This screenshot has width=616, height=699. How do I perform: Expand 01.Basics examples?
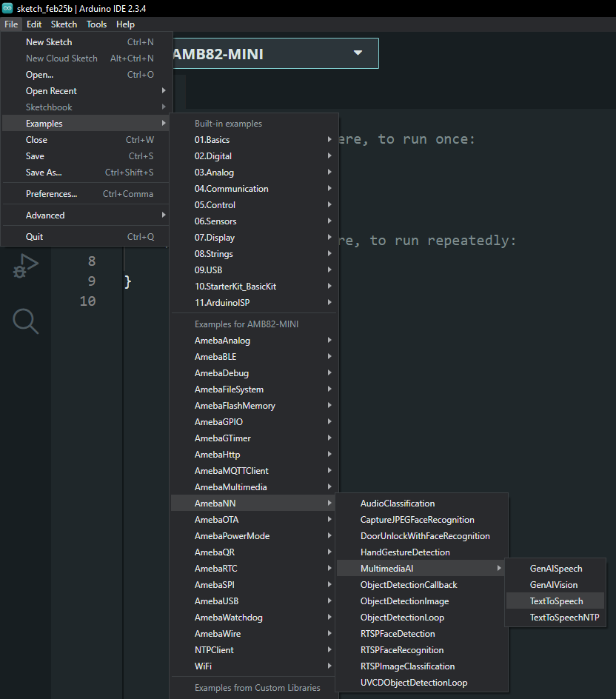[x=254, y=140]
